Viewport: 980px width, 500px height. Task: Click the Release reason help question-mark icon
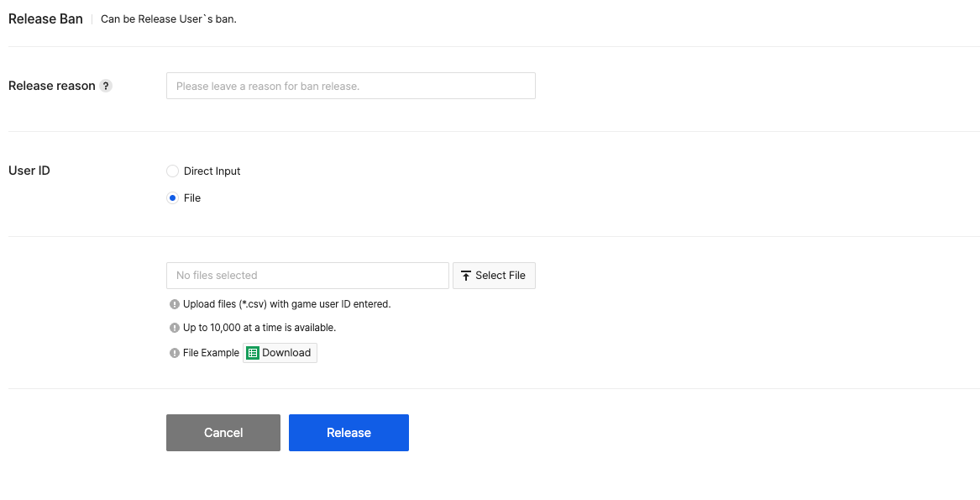pos(107,87)
